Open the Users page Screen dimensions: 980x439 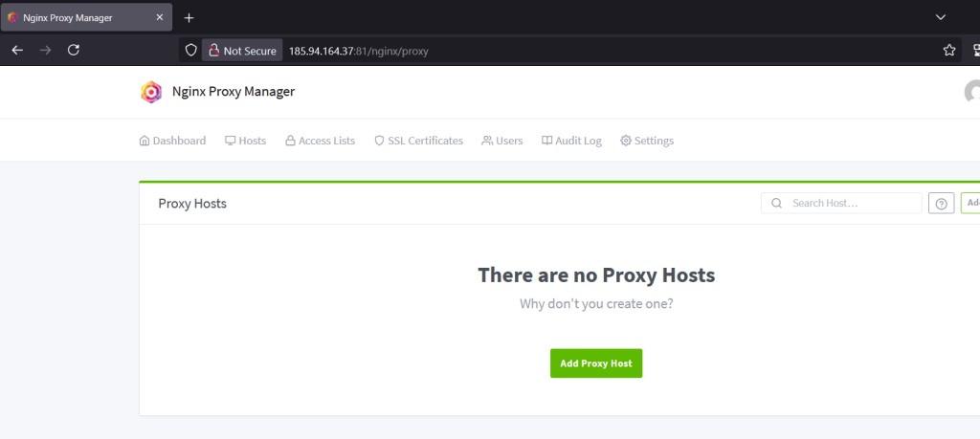tap(501, 141)
